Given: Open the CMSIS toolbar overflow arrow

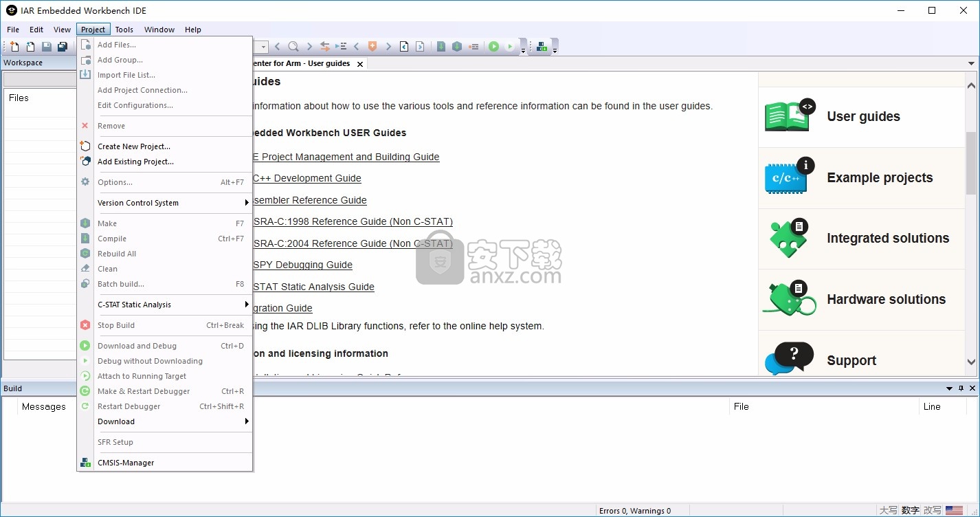Looking at the screenshot, I should pyautogui.click(x=555, y=50).
